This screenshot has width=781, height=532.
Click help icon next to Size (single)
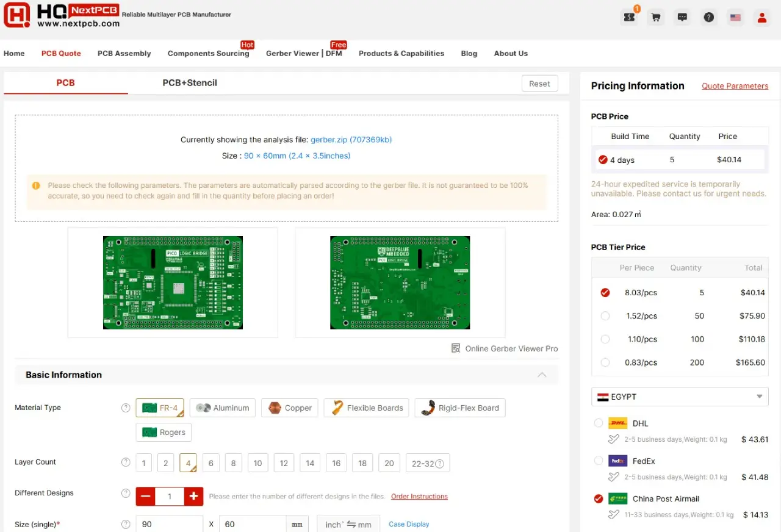126,524
